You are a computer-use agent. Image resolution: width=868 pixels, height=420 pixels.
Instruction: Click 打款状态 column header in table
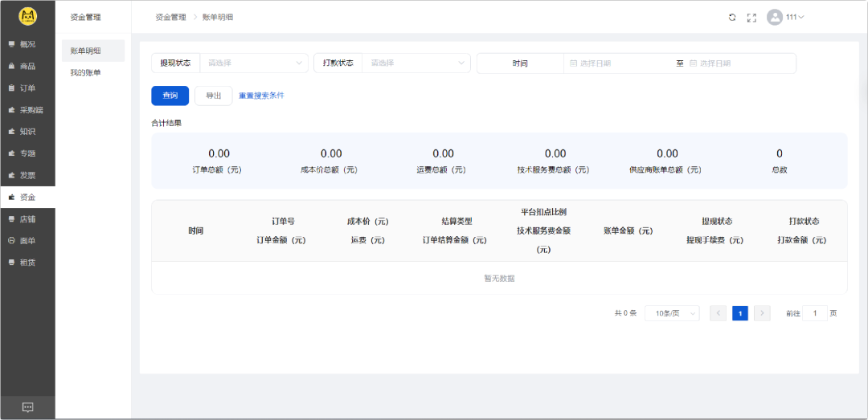[804, 222]
